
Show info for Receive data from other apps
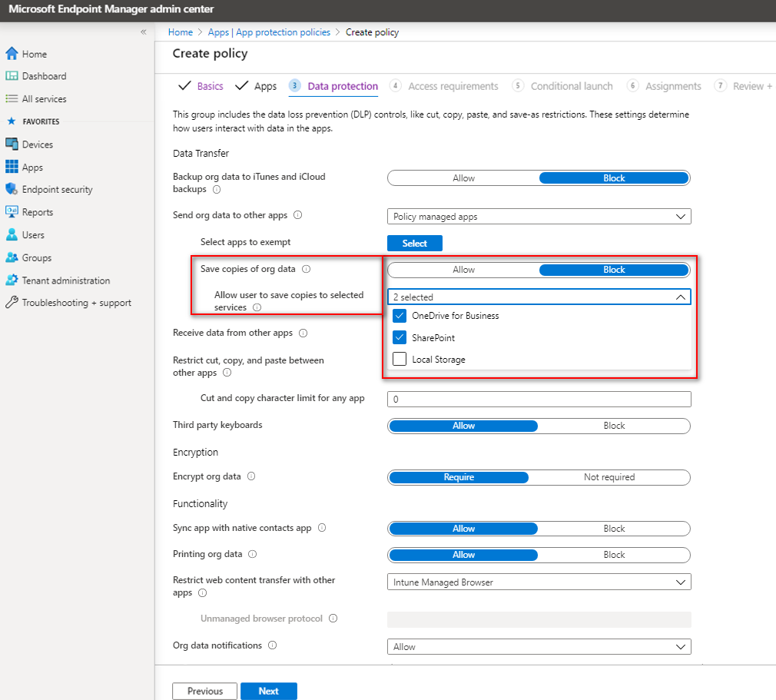[x=303, y=333]
